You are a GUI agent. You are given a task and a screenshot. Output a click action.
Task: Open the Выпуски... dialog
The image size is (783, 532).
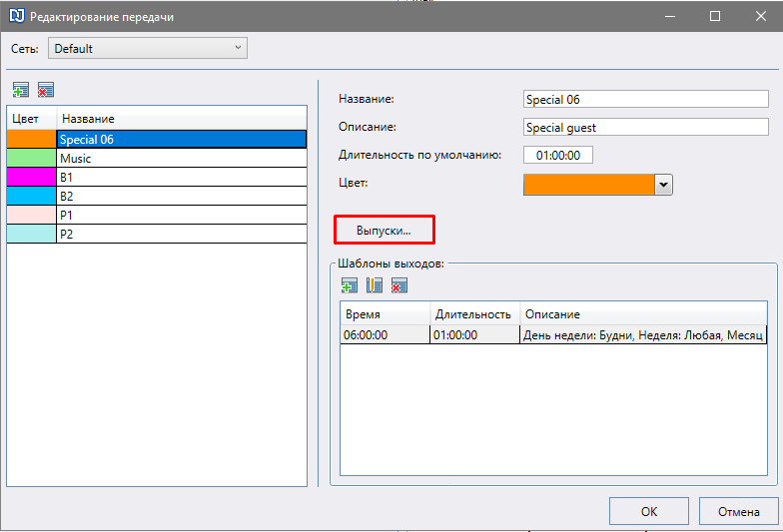[384, 230]
